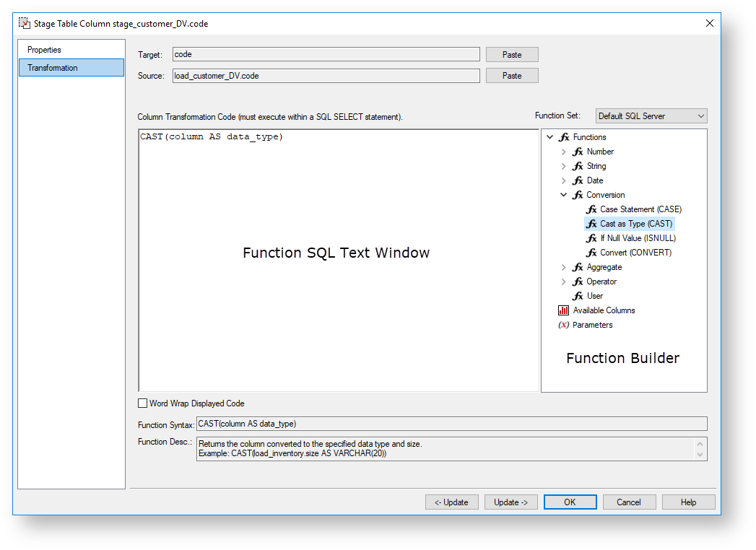Toggle Word Wrap Displayed Code checkbox
The width and height of the screenshot is (756, 550).
(x=143, y=403)
